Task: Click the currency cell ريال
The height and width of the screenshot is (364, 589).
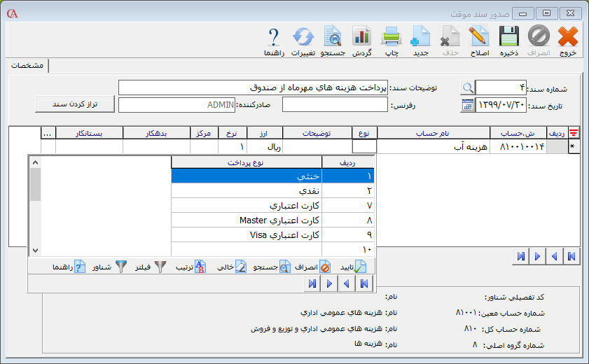Action: [265, 146]
